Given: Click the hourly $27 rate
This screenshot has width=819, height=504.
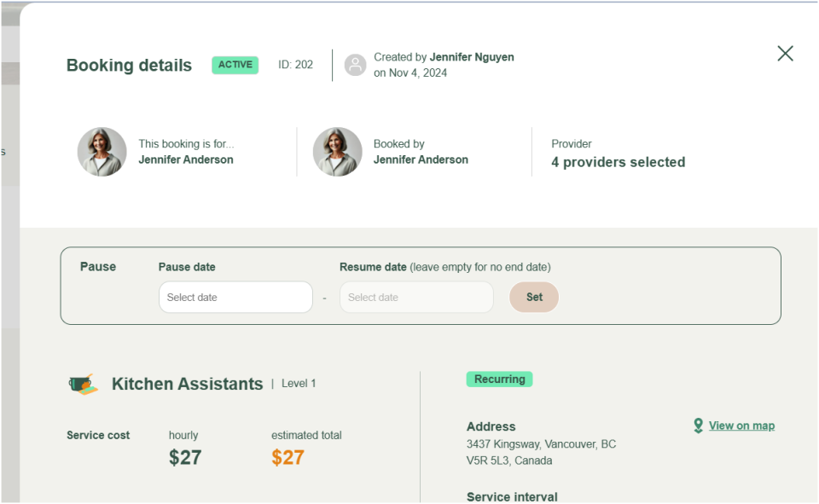Looking at the screenshot, I should [185, 457].
